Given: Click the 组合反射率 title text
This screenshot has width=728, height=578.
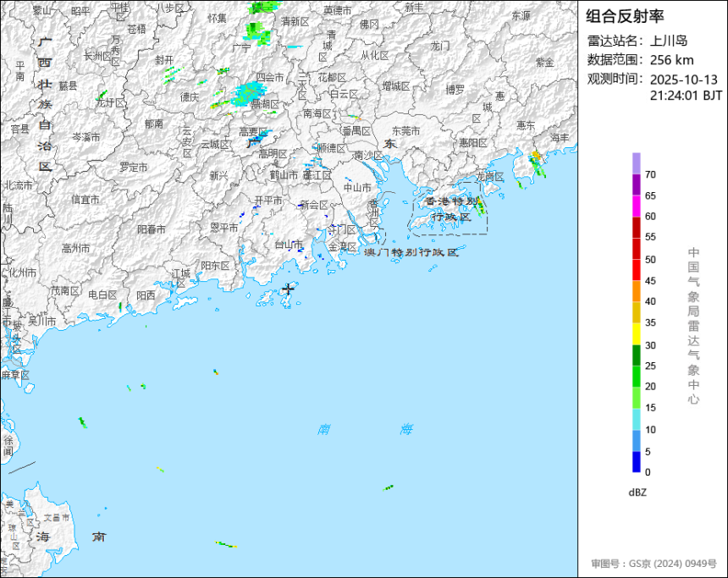Looking at the screenshot, I should [x=625, y=16].
